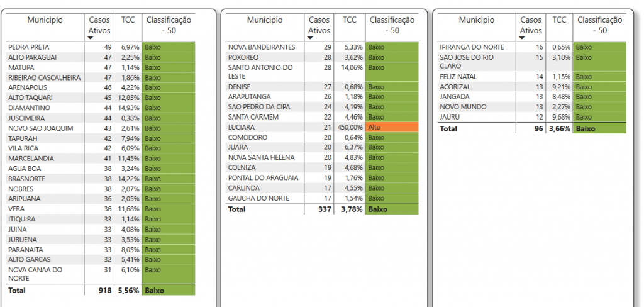Select the GAUCHA DO NORTE municipality cell
The width and height of the screenshot is (644, 307).
258,198
